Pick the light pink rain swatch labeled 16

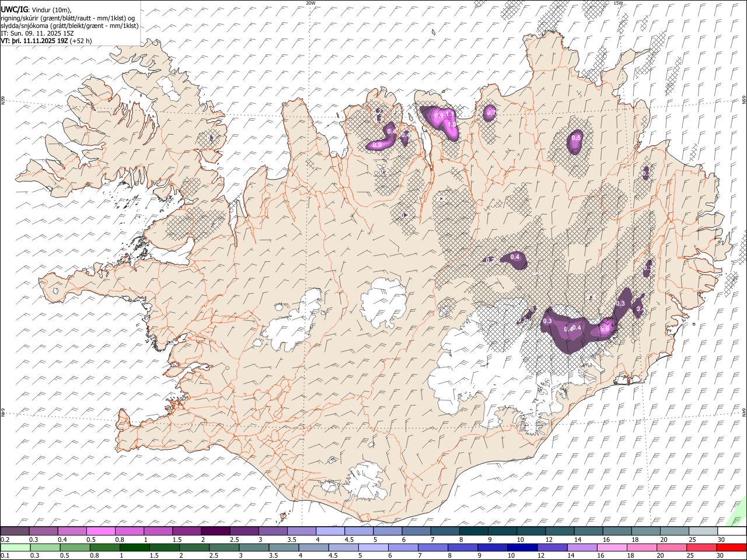612,547
